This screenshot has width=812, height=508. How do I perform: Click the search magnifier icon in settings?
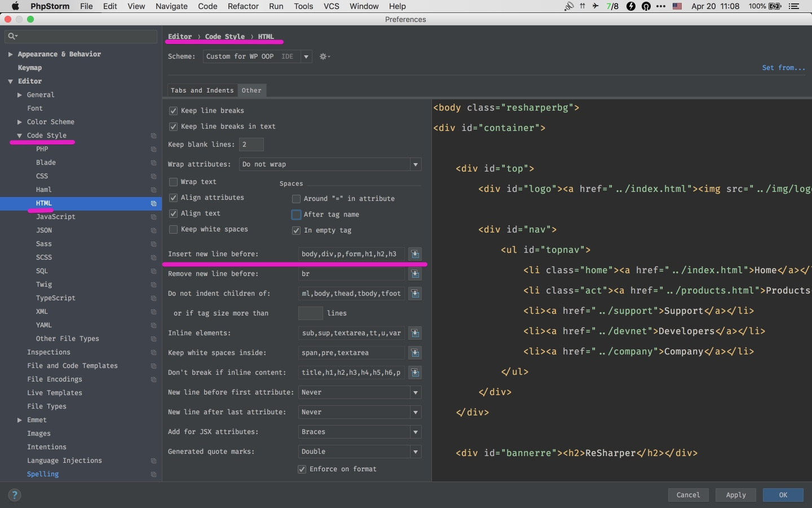(x=12, y=36)
